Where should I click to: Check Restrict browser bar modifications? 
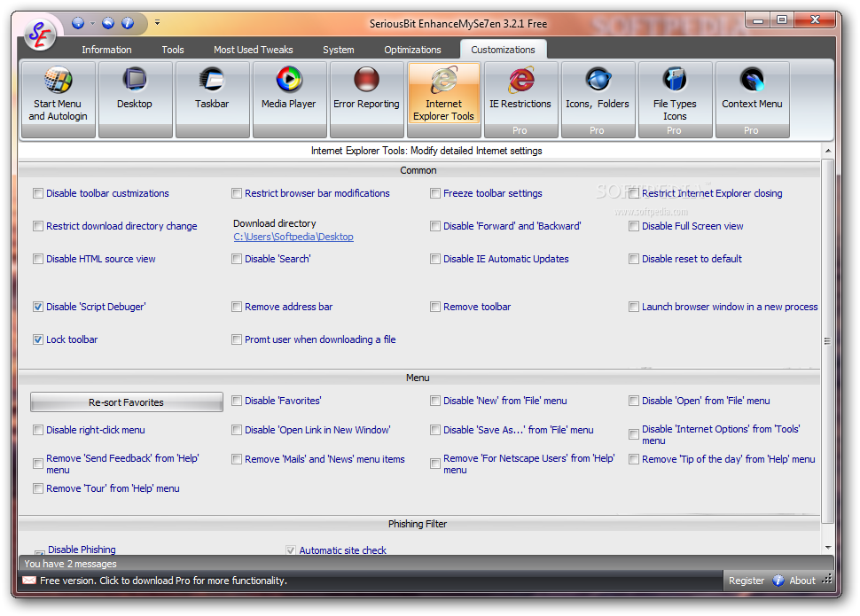pos(237,193)
